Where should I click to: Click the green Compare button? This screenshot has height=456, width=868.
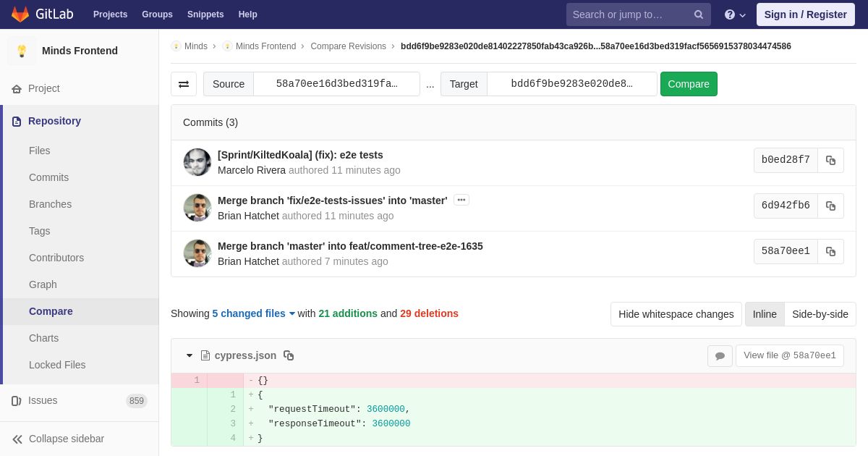689,84
